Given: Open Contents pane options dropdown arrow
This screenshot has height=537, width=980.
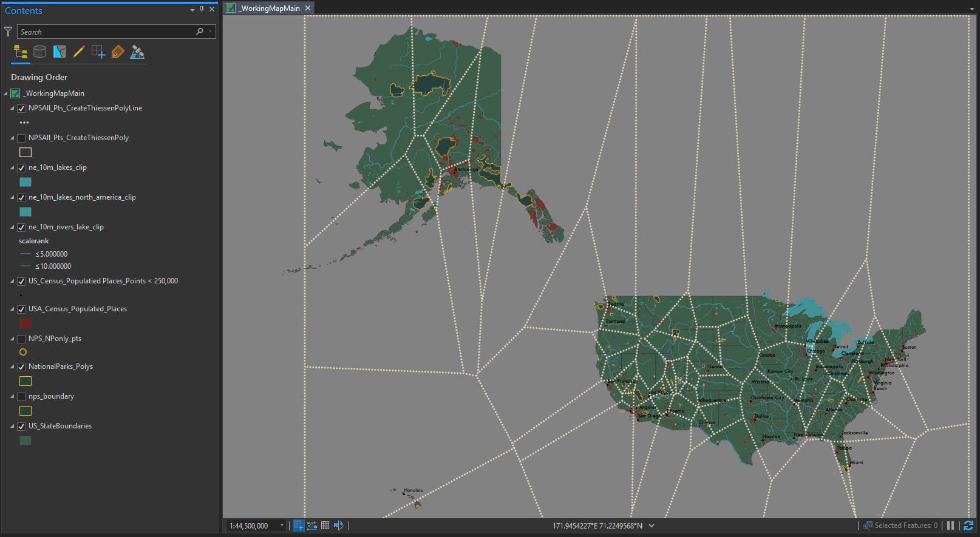Looking at the screenshot, I should (x=192, y=10).
